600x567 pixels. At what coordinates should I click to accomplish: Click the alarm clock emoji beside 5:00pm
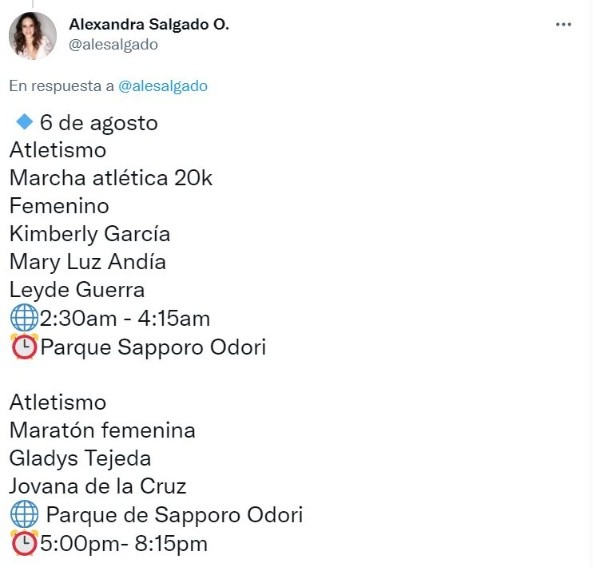pos(23,544)
